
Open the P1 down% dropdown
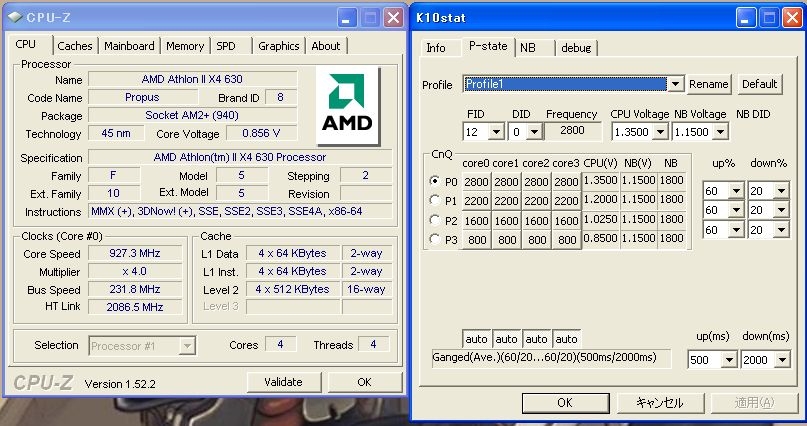tap(781, 210)
